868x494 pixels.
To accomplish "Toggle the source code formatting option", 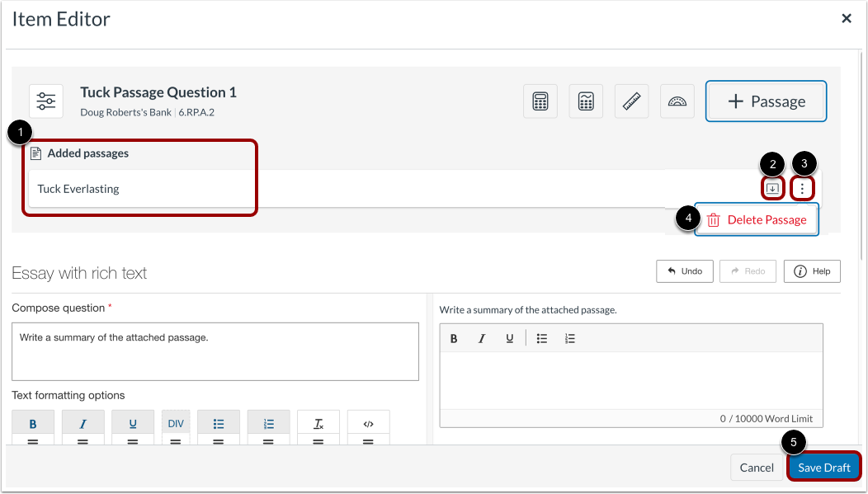I will [369, 424].
